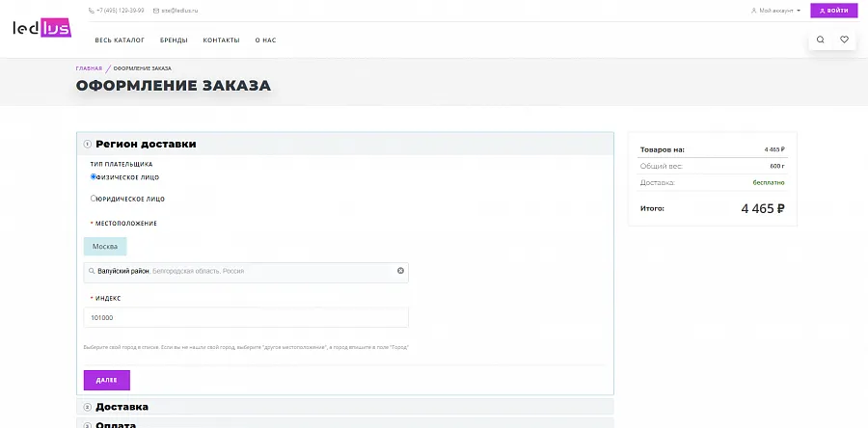Open the Весь каталог menu

(120, 40)
